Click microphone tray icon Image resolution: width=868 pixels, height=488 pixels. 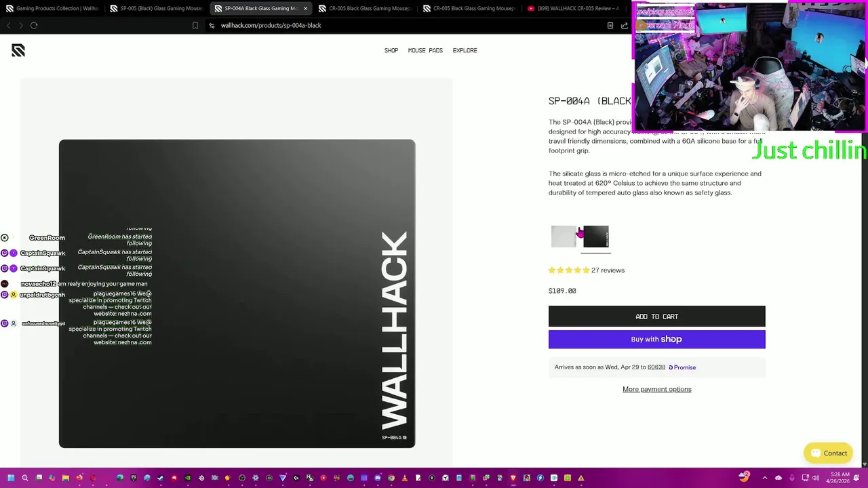point(791,478)
